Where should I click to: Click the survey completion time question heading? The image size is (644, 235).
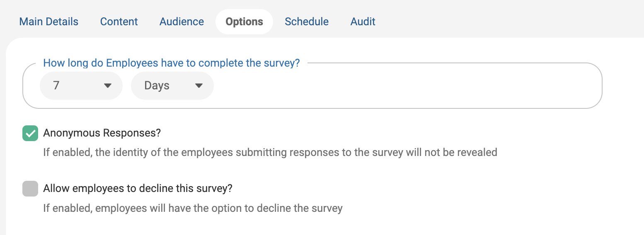172,63
